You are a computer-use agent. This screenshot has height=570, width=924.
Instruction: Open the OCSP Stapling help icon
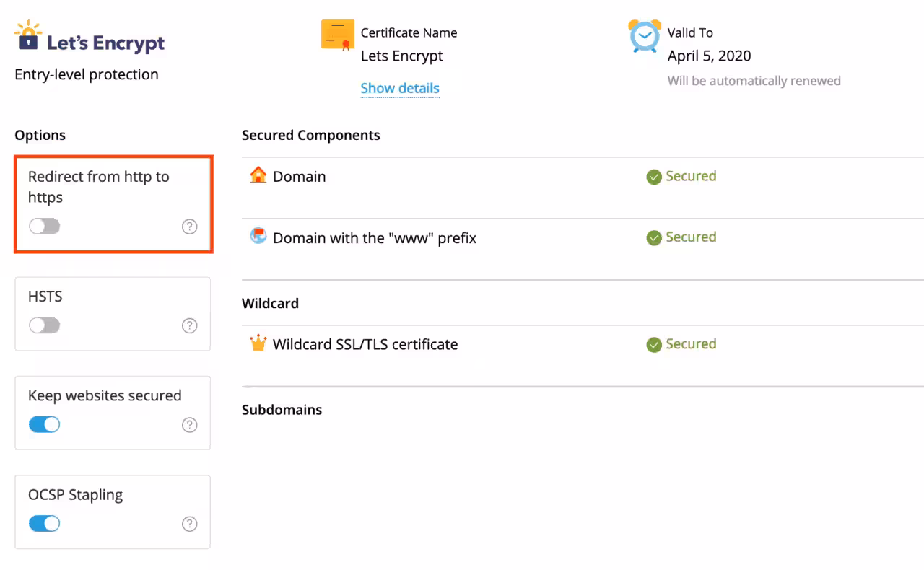click(189, 524)
